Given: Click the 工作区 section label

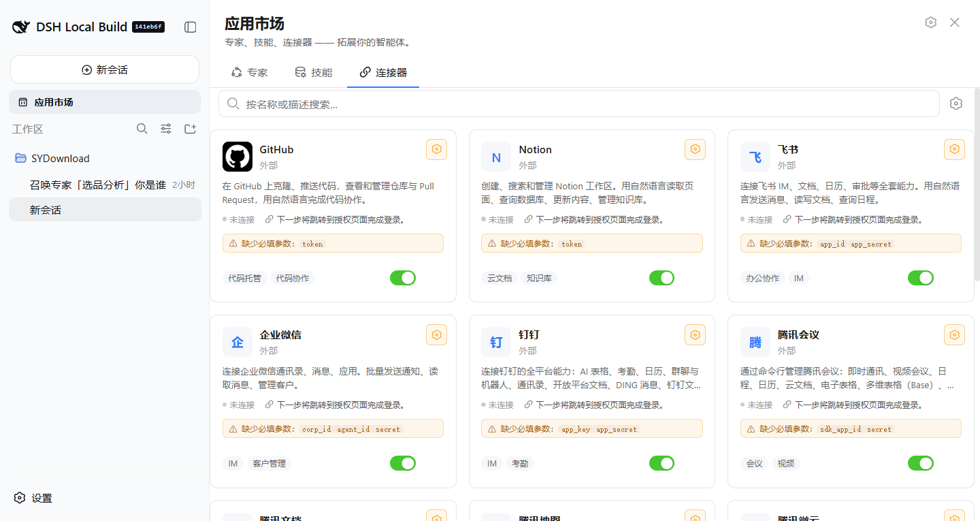Looking at the screenshot, I should coord(27,129).
